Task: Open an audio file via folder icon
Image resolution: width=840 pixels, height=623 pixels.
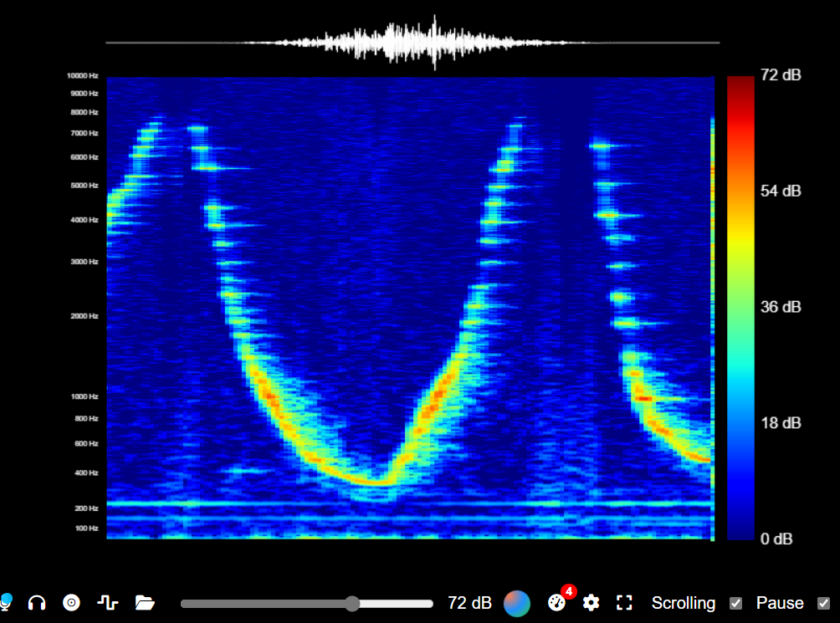Action: point(145,602)
